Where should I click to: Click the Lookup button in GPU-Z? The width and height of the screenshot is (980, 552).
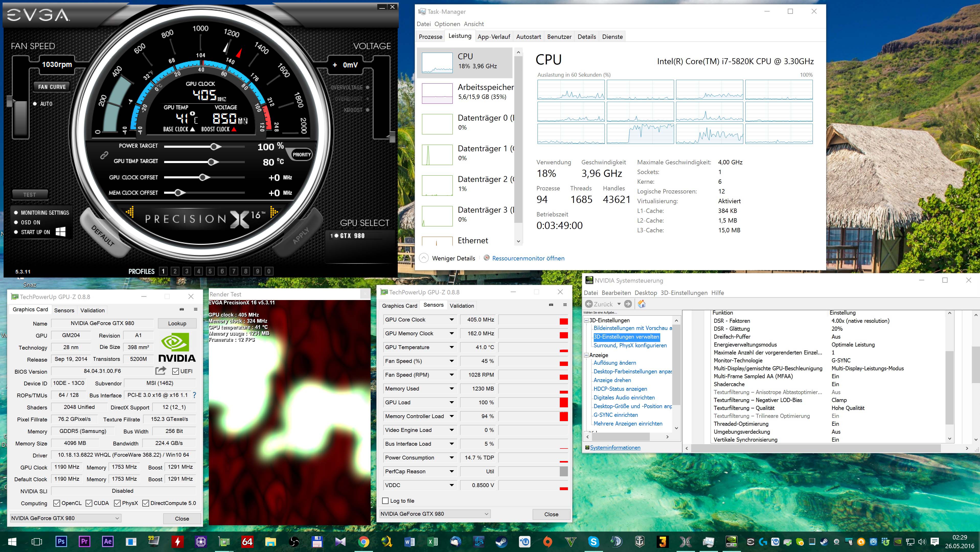pos(177,323)
